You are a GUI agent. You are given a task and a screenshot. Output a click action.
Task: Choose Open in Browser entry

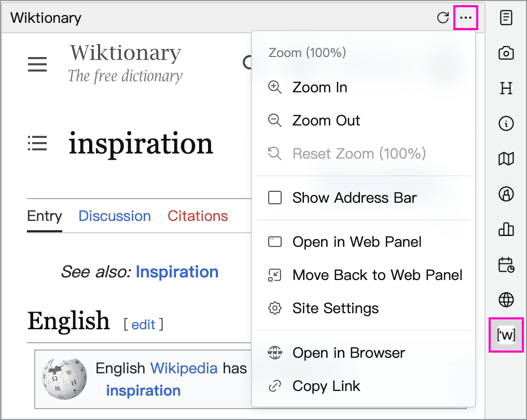point(363,353)
